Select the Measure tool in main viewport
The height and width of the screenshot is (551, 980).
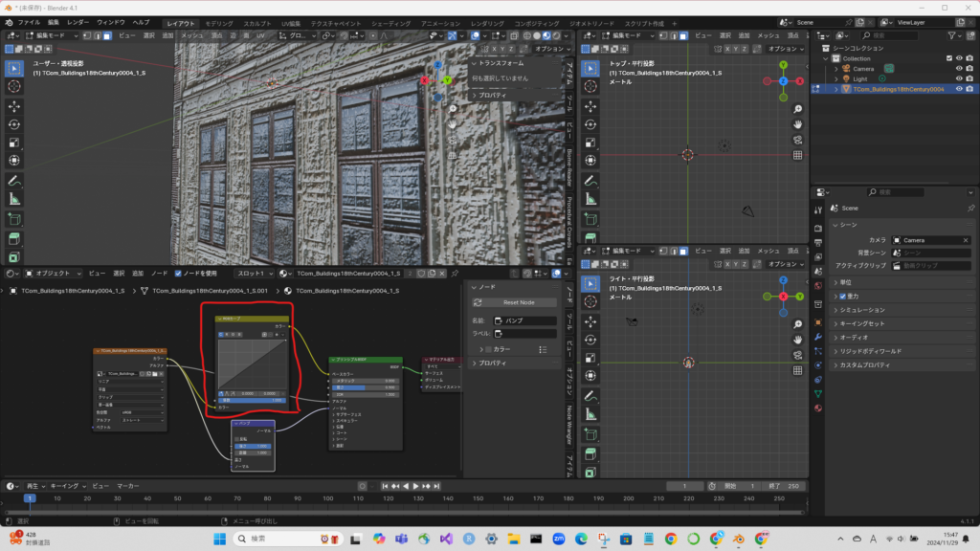pos(14,198)
